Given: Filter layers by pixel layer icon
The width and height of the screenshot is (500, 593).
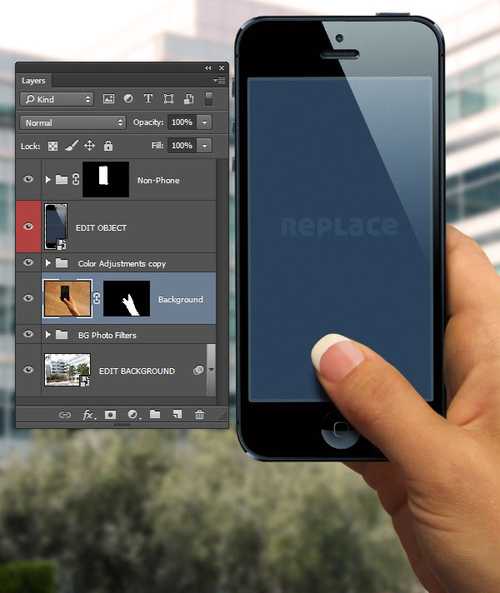Looking at the screenshot, I should coord(109,99).
